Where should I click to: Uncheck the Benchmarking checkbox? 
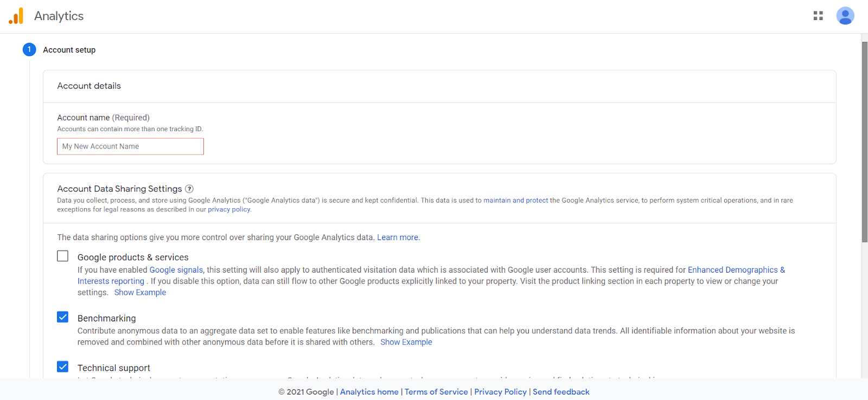click(x=63, y=317)
